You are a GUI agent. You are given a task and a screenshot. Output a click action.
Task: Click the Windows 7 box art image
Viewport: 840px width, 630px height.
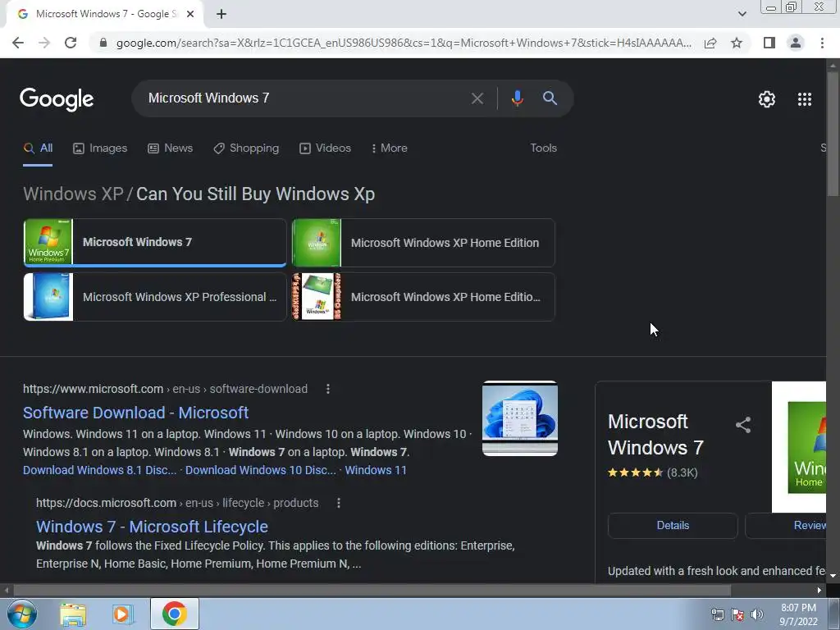coord(799,447)
